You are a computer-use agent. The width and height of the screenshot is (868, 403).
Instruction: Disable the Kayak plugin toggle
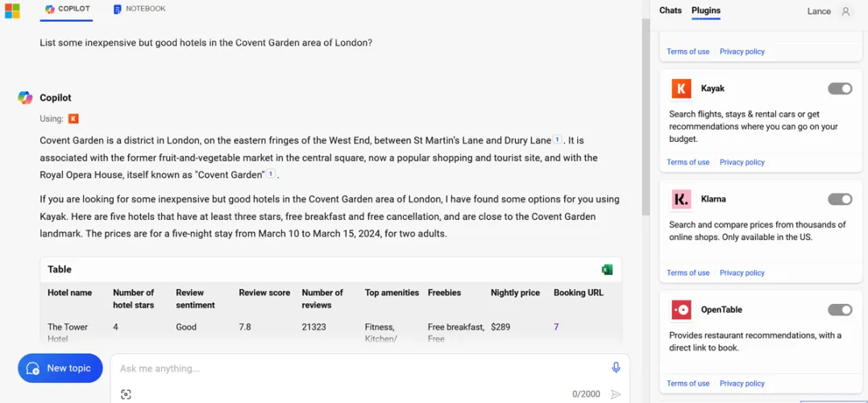pyautogui.click(x=840, y=89)
